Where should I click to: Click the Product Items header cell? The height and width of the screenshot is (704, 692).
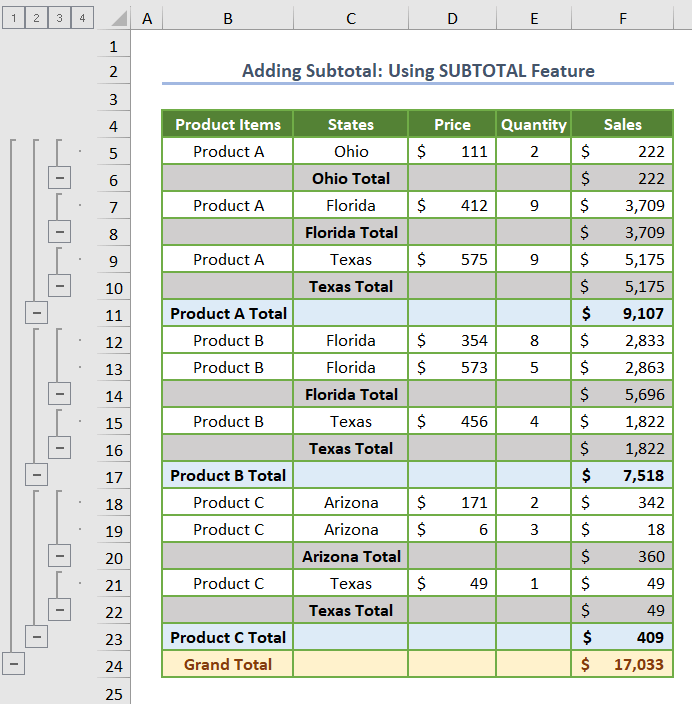(228, 125)
